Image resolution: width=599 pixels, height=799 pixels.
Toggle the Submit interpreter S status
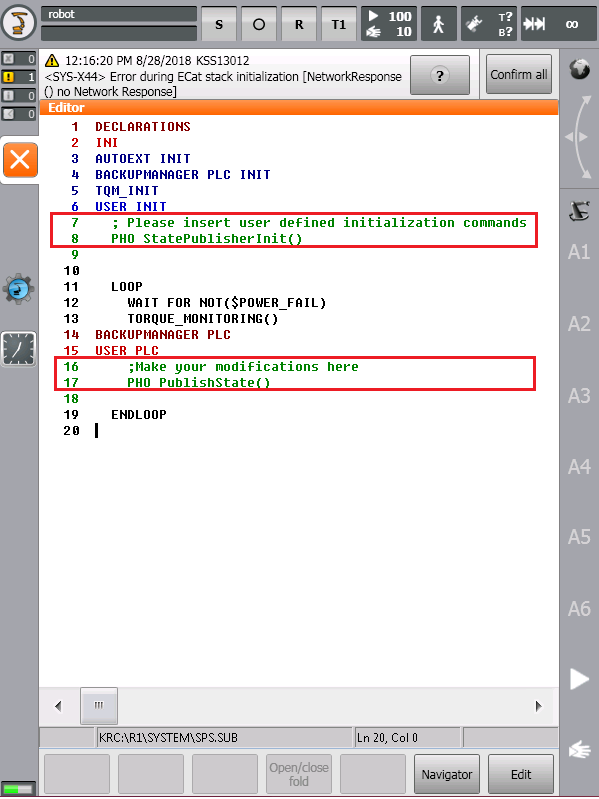tap(219, 24)
